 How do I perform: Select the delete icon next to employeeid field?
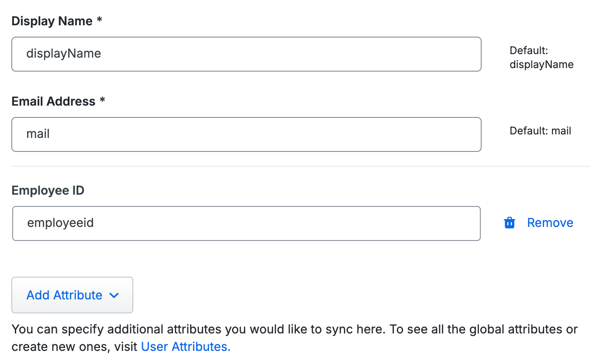[x=509, y=223]
